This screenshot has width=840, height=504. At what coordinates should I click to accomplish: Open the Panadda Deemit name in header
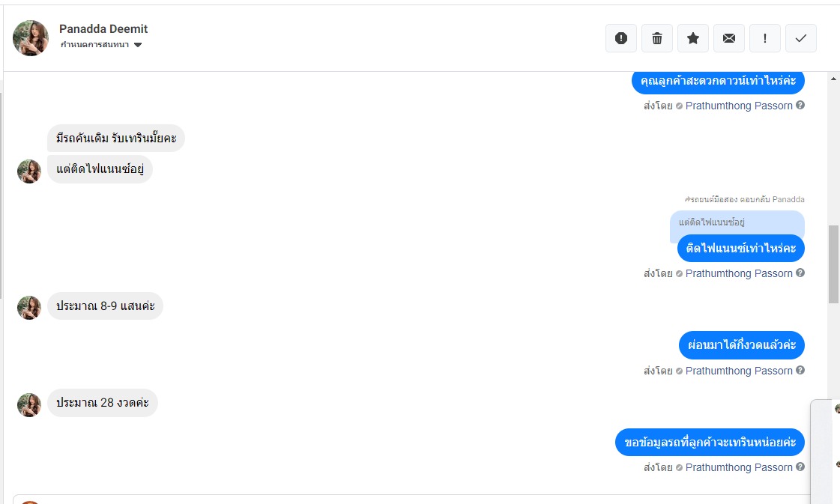(103, 29)
